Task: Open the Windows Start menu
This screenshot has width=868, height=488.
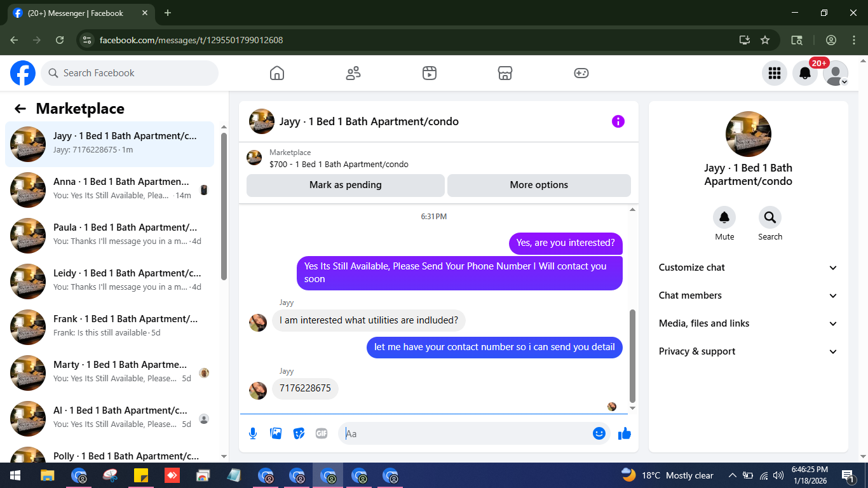Action: coord(15,475)
